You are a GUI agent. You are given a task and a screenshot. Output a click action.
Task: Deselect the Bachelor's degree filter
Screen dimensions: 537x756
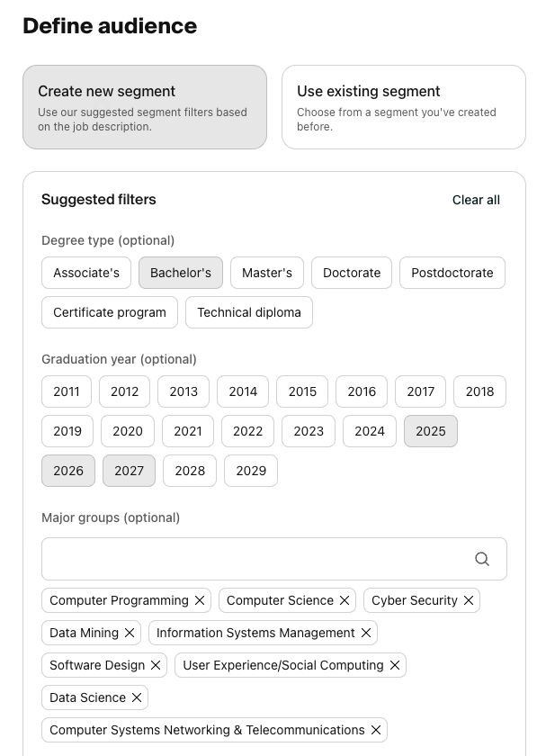(181, 273)
